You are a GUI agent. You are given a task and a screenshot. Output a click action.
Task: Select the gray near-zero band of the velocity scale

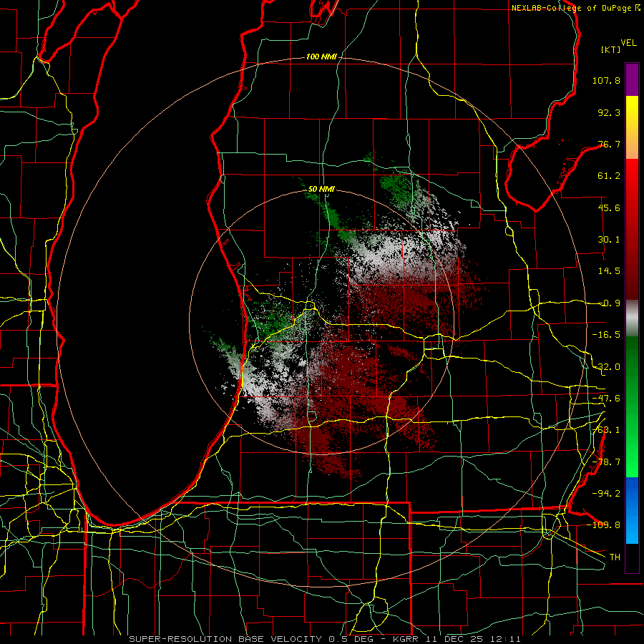tap(632, 318)
